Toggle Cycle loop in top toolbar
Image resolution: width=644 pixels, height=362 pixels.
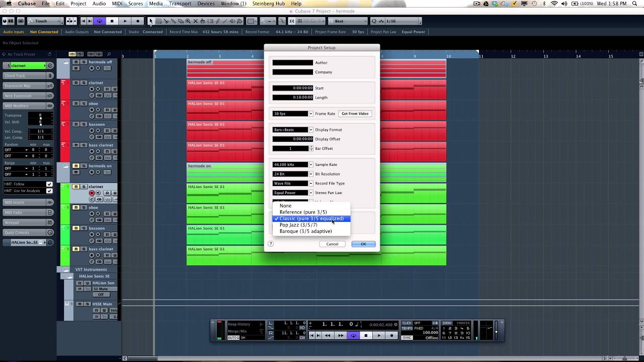point(99,21)
